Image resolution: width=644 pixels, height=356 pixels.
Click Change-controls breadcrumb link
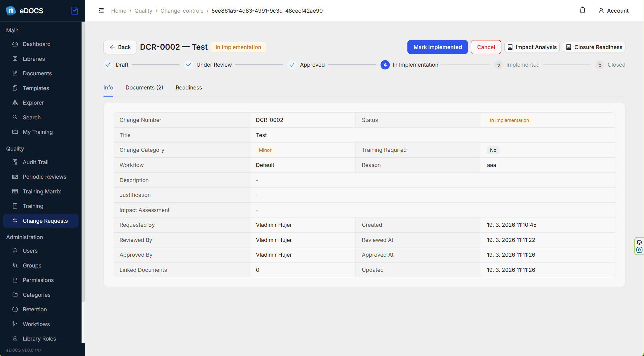point(182,11)
